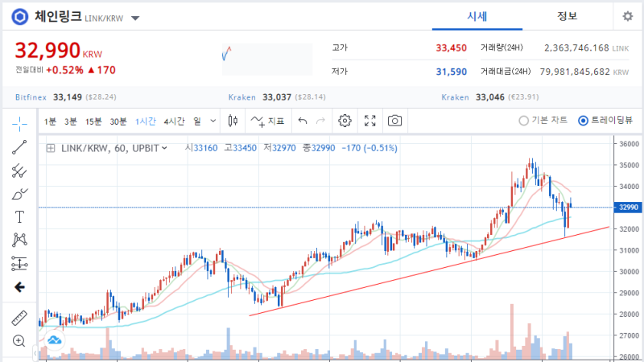Open the indicators (지표) menu
The height and width of the screenshot is (362, 644).
[x=268, y=121]
